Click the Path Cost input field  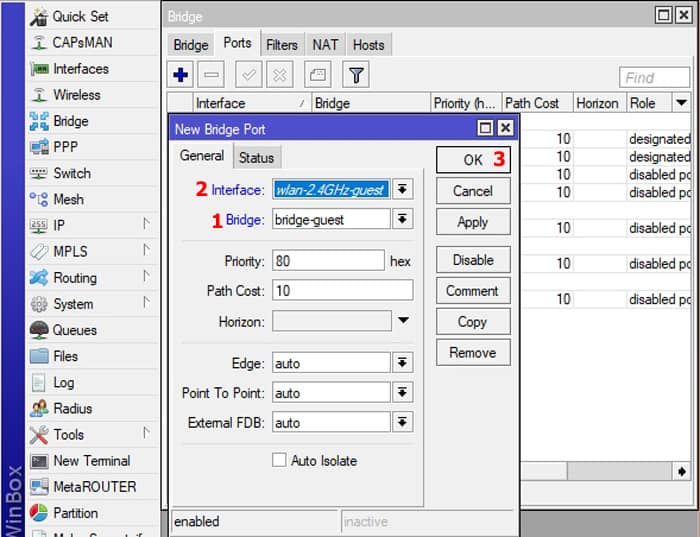click(342, 291)
